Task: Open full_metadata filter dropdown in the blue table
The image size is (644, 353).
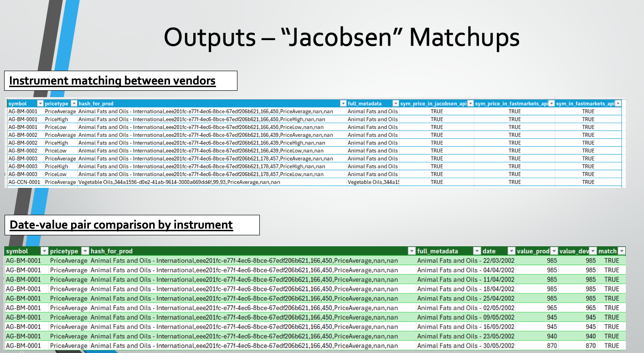Action: point(396,104)
